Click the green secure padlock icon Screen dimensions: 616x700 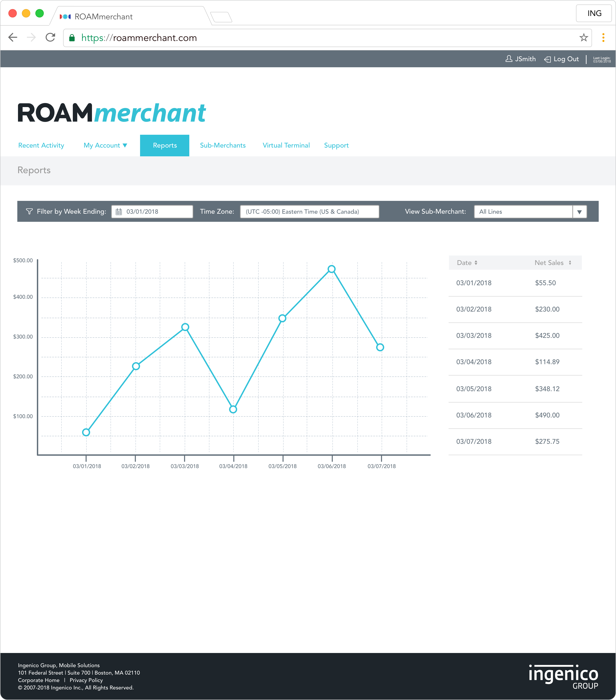72,38
